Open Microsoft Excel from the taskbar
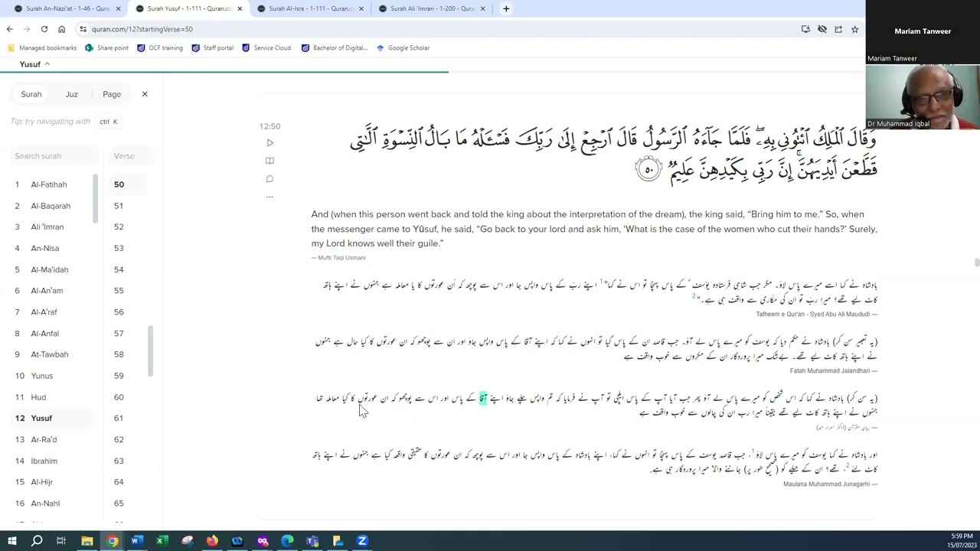The image size is (980, 551). pyautogui.click(x=162, y=541)
